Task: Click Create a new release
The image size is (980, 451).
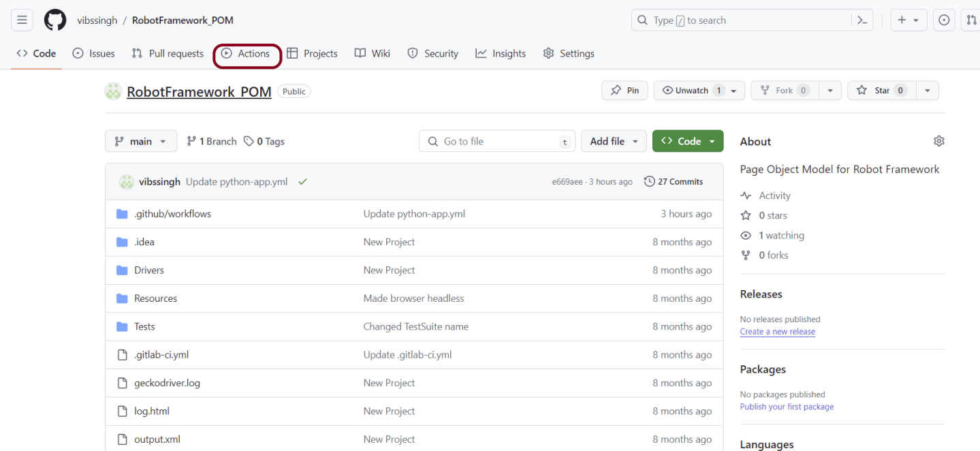Action: point(778,332)
